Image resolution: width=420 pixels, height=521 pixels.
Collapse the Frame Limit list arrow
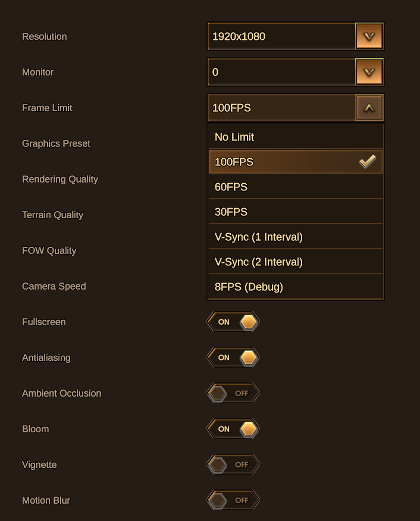(369, 108)
